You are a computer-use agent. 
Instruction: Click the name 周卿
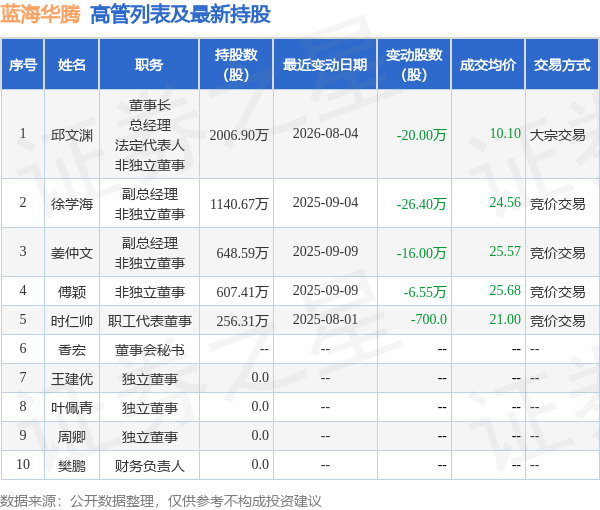pyautogui.click(x=72, y=437)
